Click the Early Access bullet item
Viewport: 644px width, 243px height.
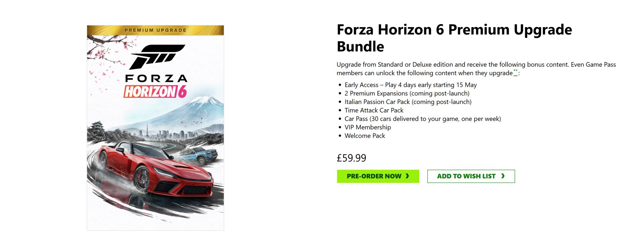pyautogui.click(x=411, y=85)
